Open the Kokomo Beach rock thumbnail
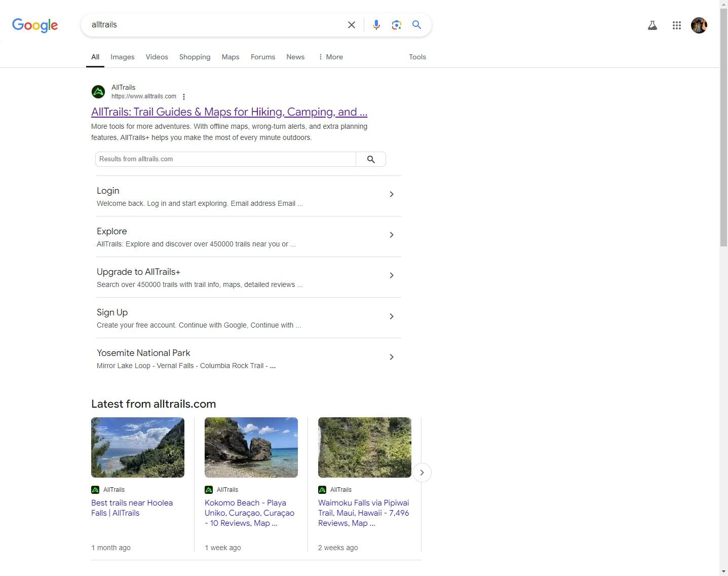Screen dimensions: 728x576 (251, 447)
